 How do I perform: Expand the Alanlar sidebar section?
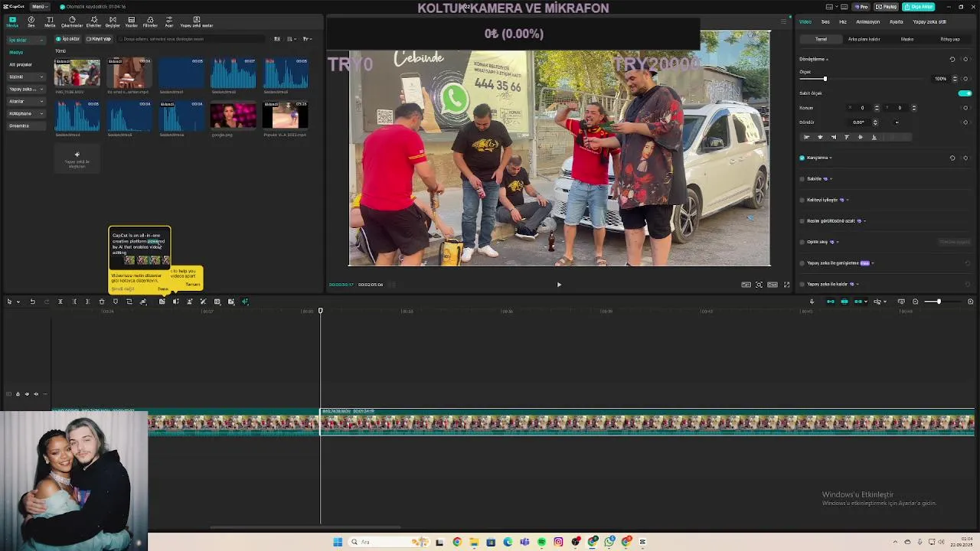[x=41, y=101]
